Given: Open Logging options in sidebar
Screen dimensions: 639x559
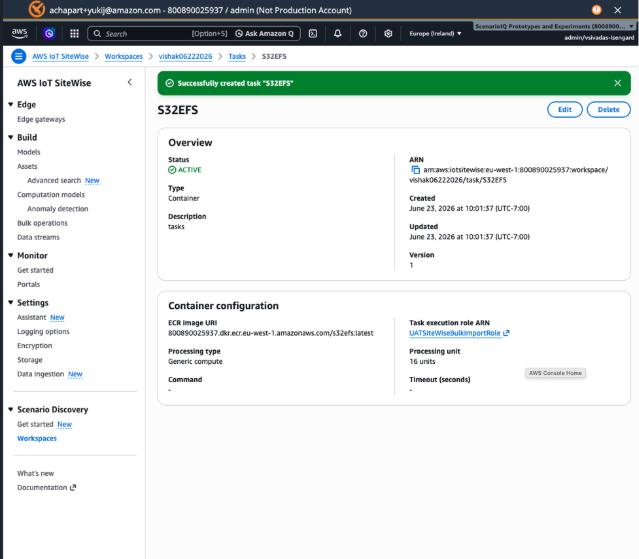Looking at the screenshot, I should tap(43, 331).
